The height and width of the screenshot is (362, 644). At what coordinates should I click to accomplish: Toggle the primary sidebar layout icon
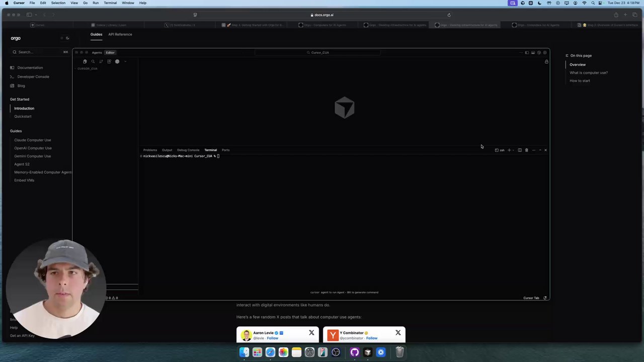coord(527,52)
